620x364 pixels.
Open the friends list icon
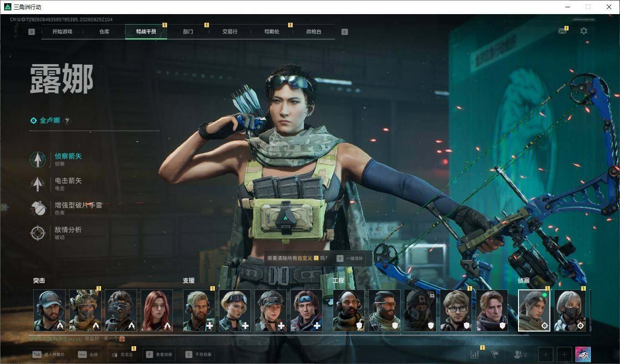tap(520, 354)
